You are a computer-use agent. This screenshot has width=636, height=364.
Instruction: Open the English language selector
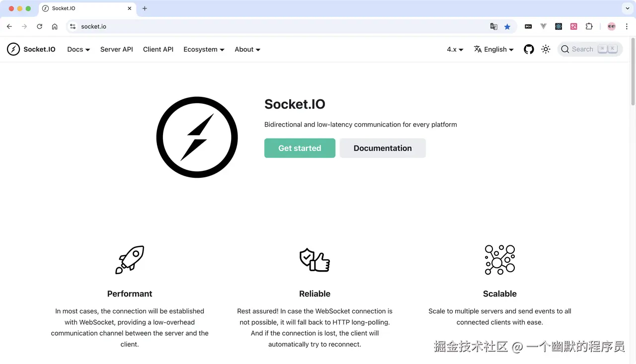coord(493,49)
